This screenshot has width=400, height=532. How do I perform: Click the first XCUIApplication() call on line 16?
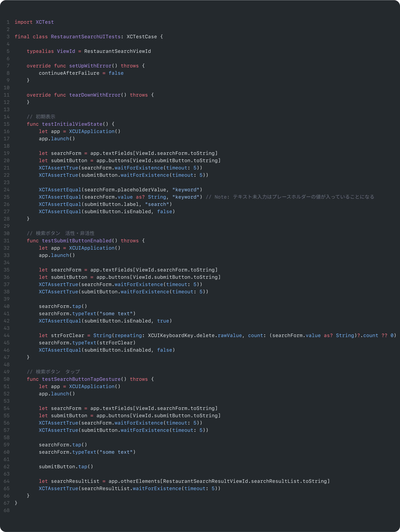click(x=94, y=131)
